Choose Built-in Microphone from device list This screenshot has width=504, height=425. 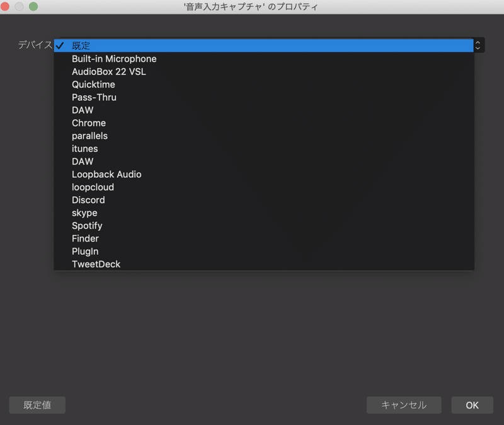pos(263,59)
